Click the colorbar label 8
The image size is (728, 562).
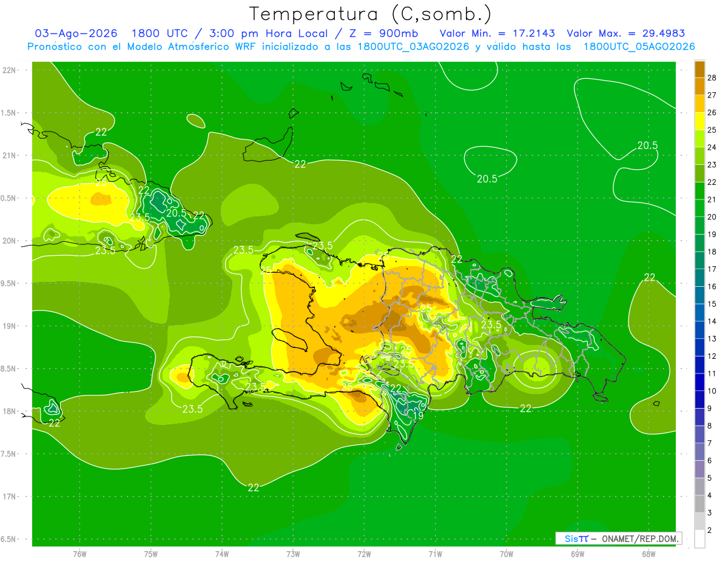pos(710,426)
